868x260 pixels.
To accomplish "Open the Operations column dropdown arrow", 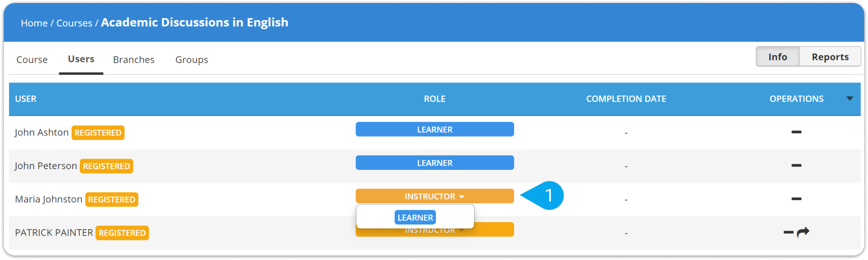I will pyautogui.click(x=850, y=99).
